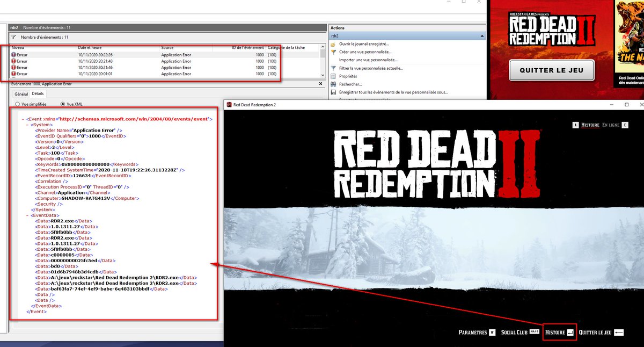Collapse the EventData XML node

[27, 215]
